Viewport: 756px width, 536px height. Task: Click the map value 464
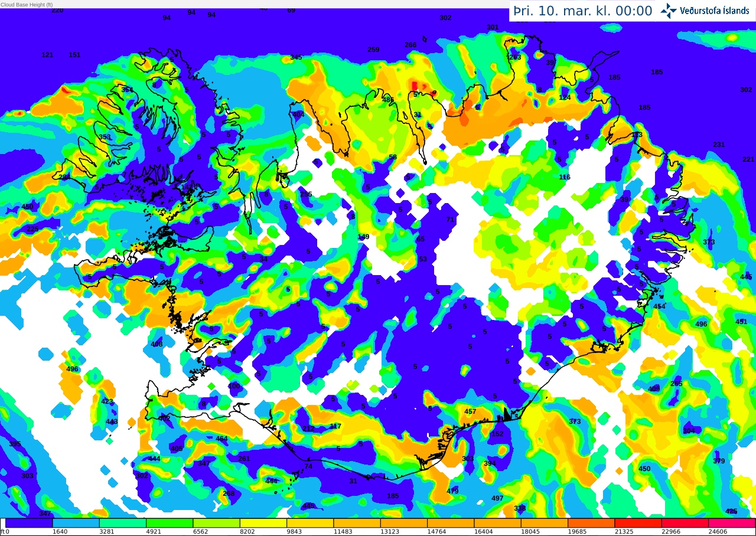pyautogui.click(x=221, y=439)
